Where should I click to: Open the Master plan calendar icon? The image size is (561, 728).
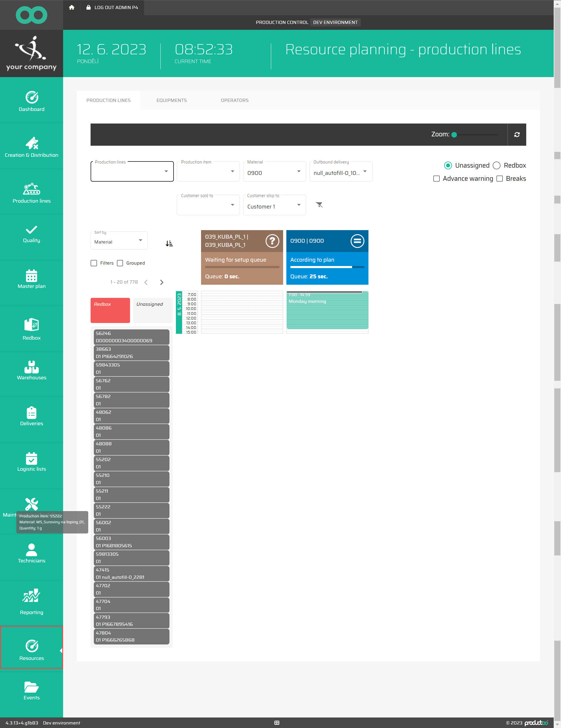pos(31,276)
